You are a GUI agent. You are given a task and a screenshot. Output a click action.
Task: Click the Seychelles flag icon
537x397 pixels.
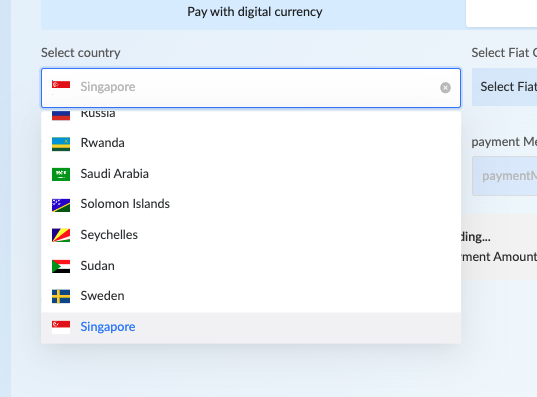[61, 236]
